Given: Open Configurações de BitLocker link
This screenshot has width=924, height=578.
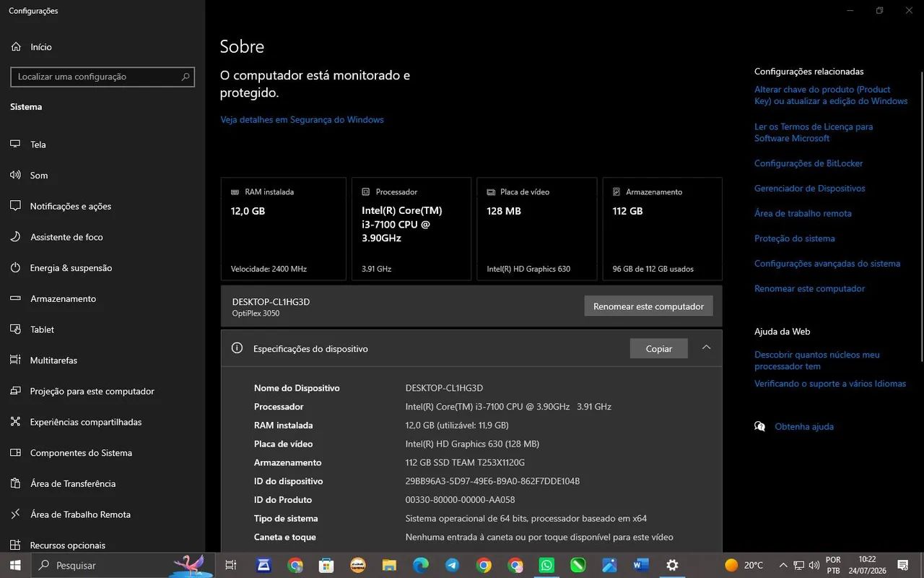Looking at the screenshot, I should pyautogui.click(x=808, y=163).
